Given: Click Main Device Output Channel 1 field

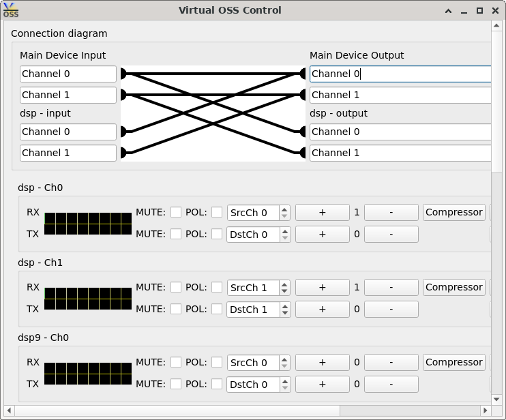Looking at the screenshot, I should [400, 95].
